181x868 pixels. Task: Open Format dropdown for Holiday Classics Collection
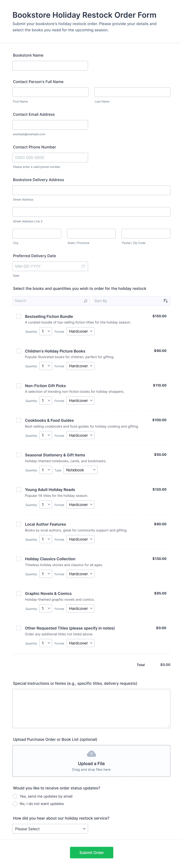pyautogui.click(x=80, y=574)
